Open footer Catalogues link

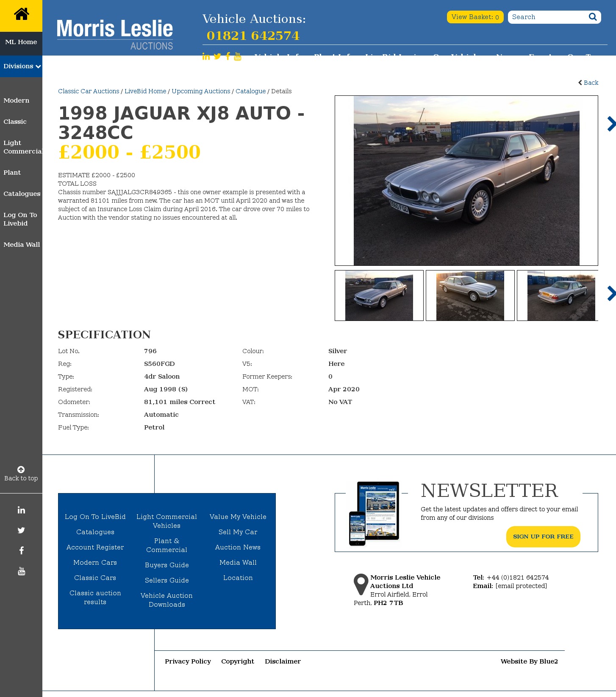pyautogui.click(x=95, y=532)
